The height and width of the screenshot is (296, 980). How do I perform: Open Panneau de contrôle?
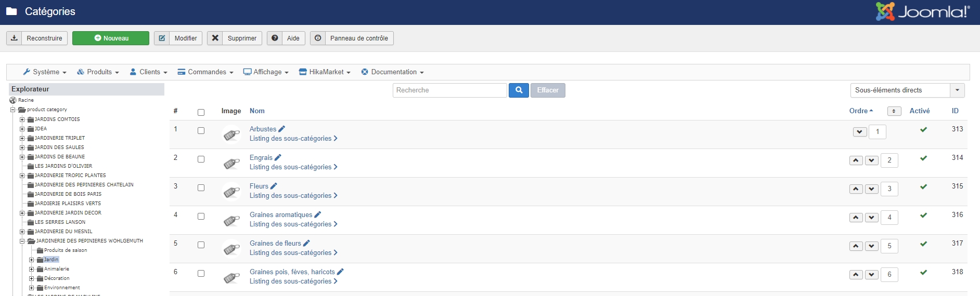click(x=352, y=38)
